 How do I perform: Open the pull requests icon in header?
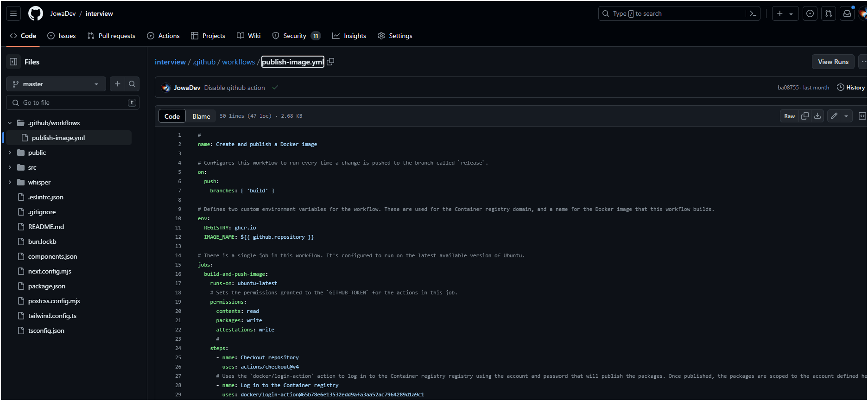[829, 13]
